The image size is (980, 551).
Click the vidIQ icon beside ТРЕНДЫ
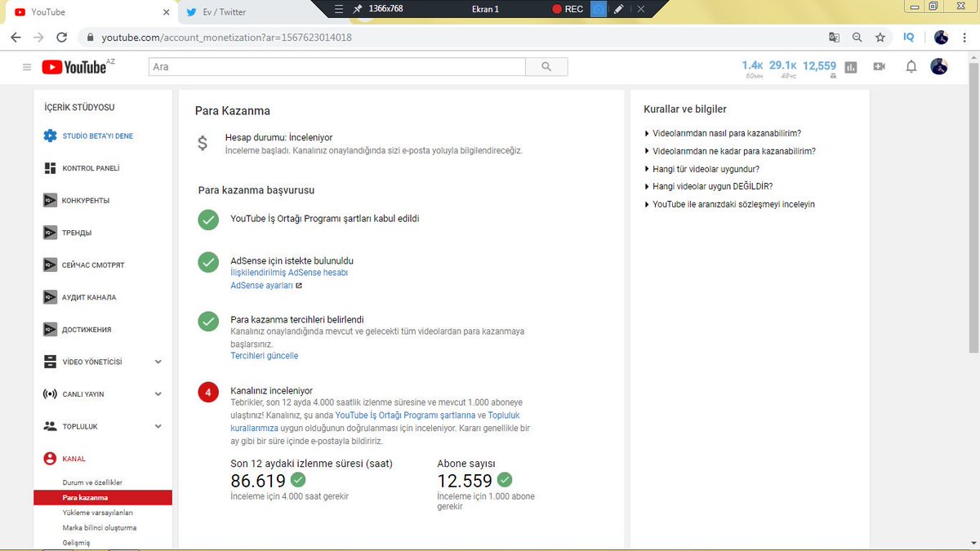pos(49,233)
